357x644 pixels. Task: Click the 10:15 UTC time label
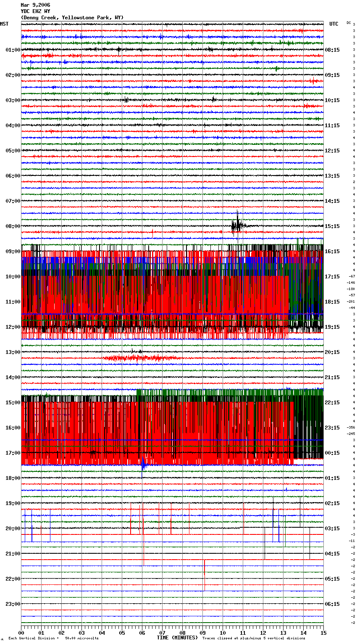pos(332,100)
